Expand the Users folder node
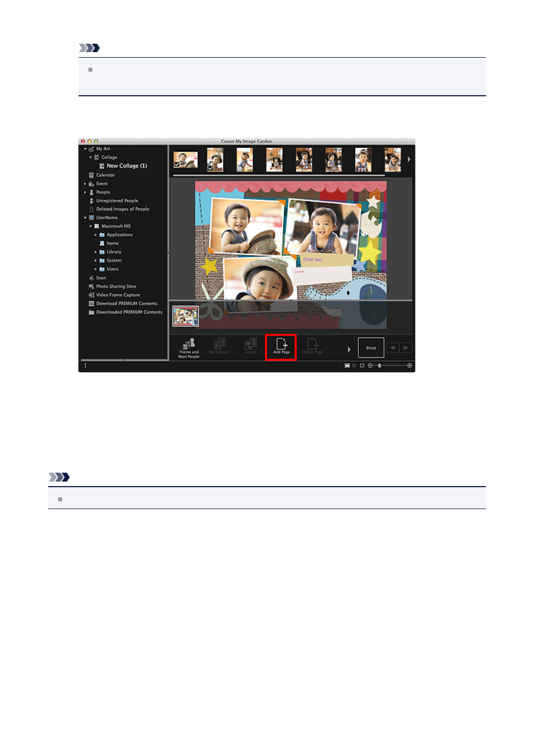 point(96,269)
